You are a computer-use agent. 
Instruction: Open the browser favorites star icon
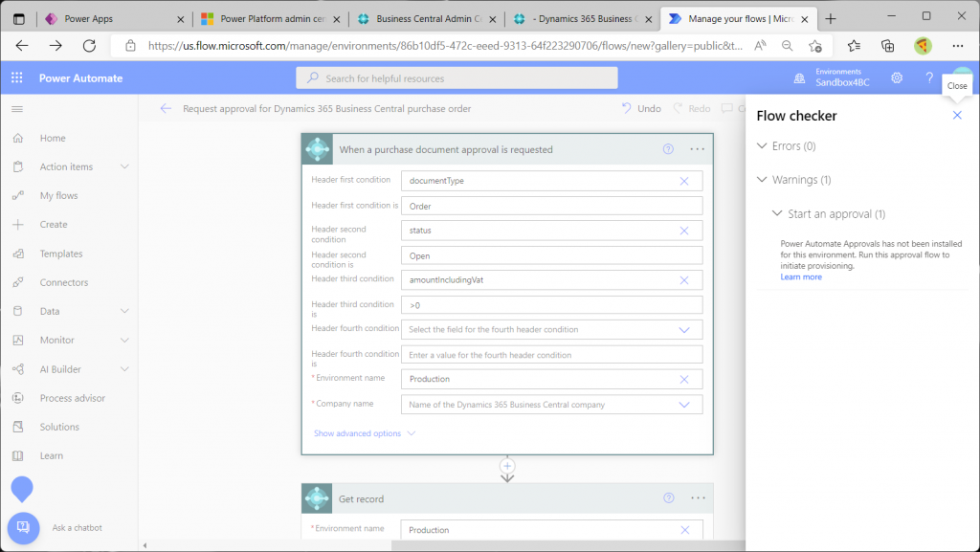coord(854,46)
